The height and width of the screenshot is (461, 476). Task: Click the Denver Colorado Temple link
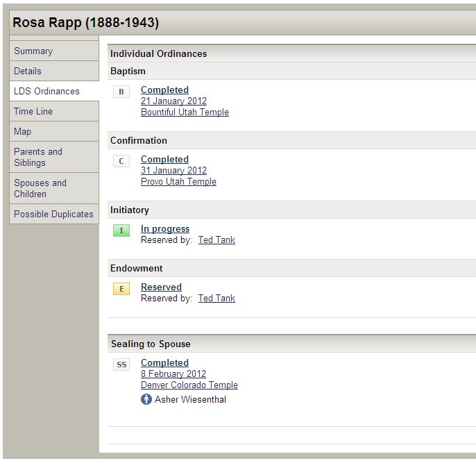point(189,385)
